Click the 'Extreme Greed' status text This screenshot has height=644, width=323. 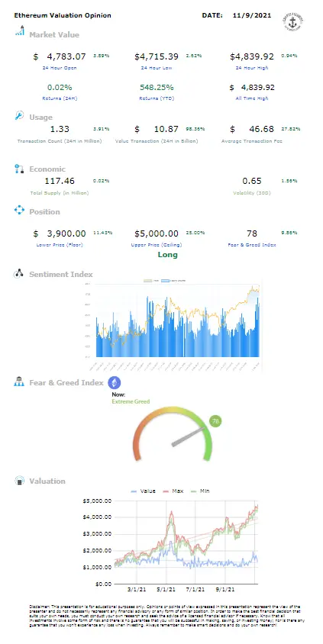[131, 401]
